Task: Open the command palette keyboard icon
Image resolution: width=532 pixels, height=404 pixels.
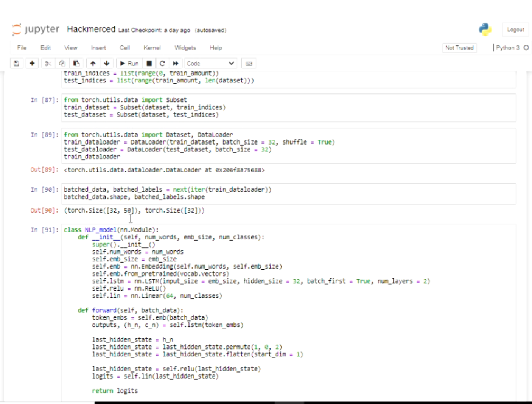Action: point(249,64)
